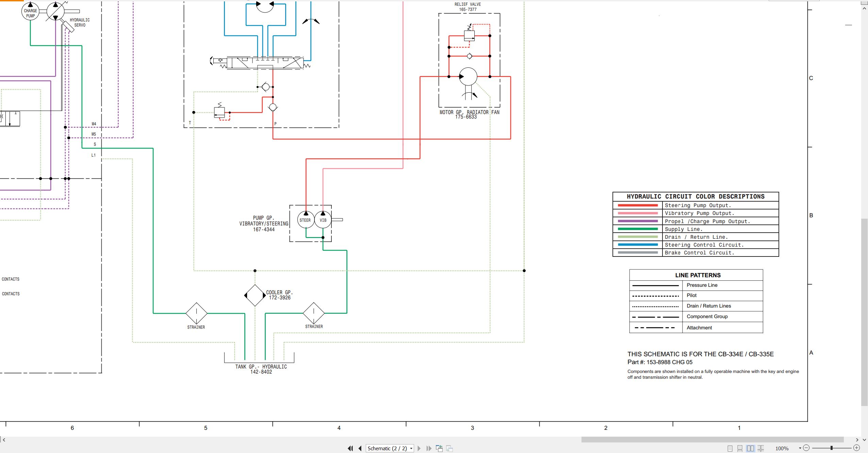
Task: Click the red Steering Pump color swatch
Action: click(638, 205)
